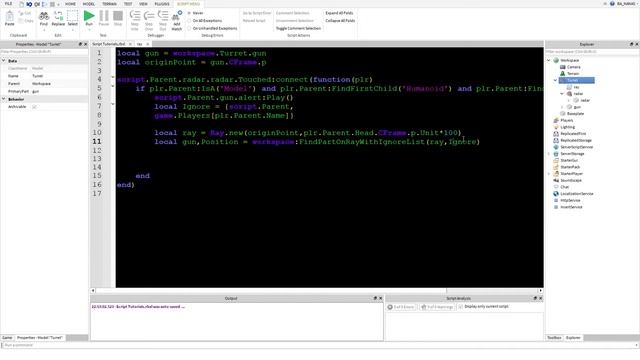Collapse the Behavior properties section
This screenshot has height=360, width=640.
(4, 99)
